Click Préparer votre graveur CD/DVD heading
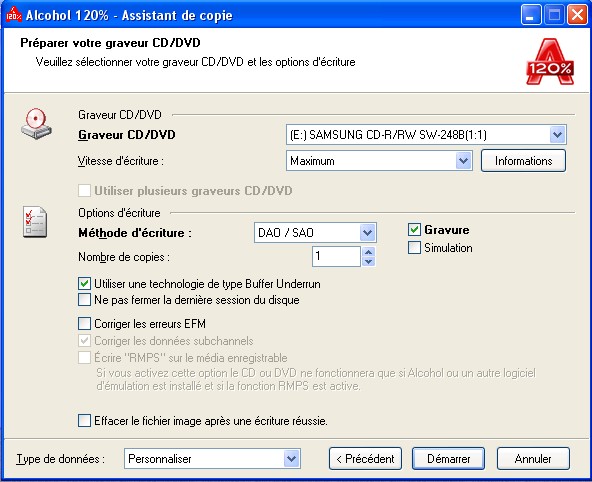 coord(110,43)
